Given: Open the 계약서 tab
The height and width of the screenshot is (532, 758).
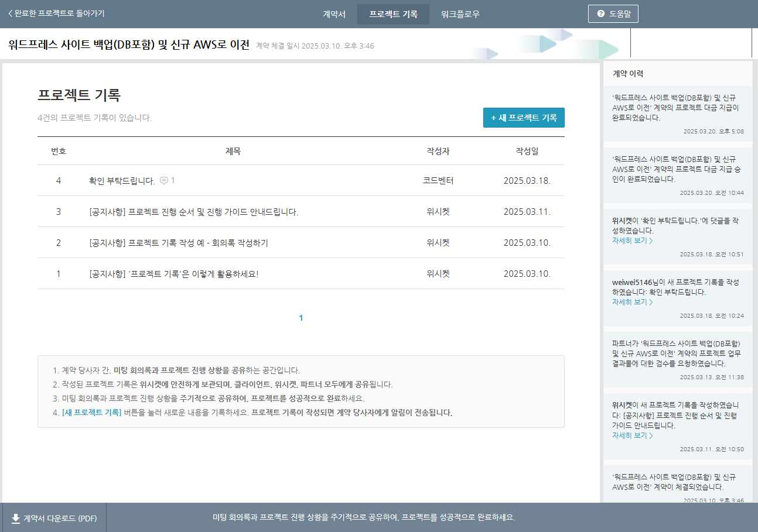Looking at the screenshot, I should point(334,15).
